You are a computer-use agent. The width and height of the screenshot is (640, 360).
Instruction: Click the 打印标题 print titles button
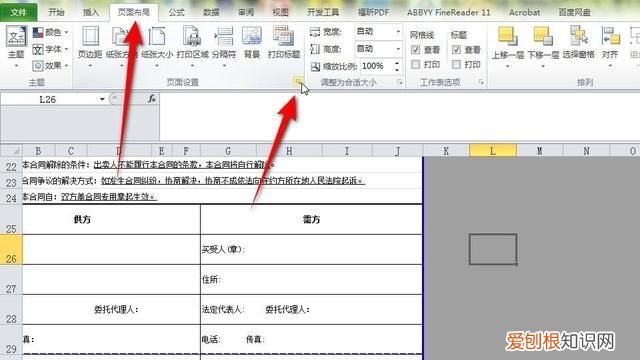point(284,43)
